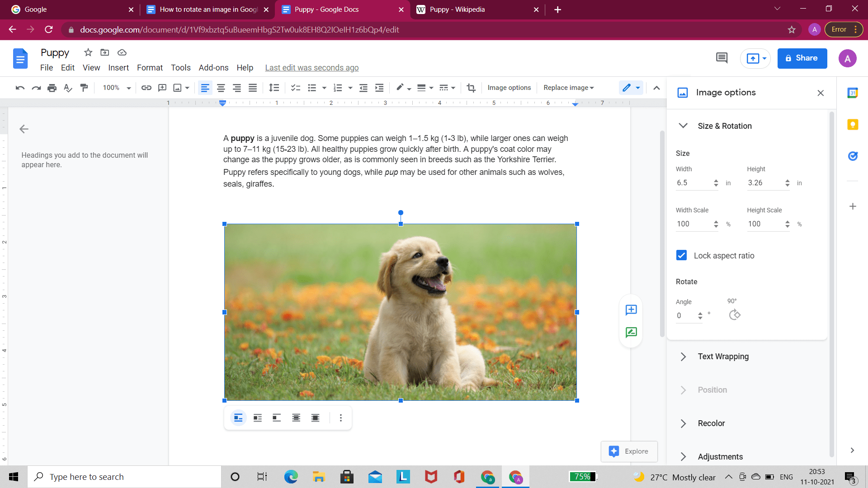This screenshot has height=488, width=868.
Task: Open the version history link
Action: (311, 68)
